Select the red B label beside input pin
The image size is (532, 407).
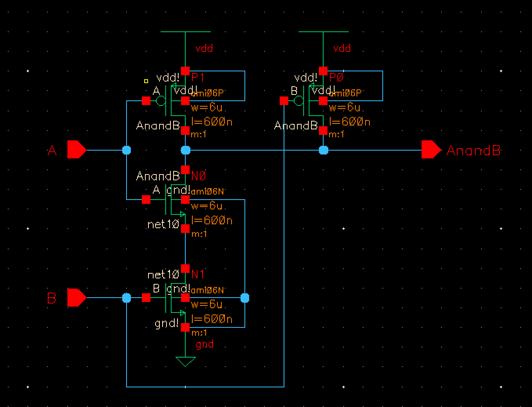(x=52, y=298)
